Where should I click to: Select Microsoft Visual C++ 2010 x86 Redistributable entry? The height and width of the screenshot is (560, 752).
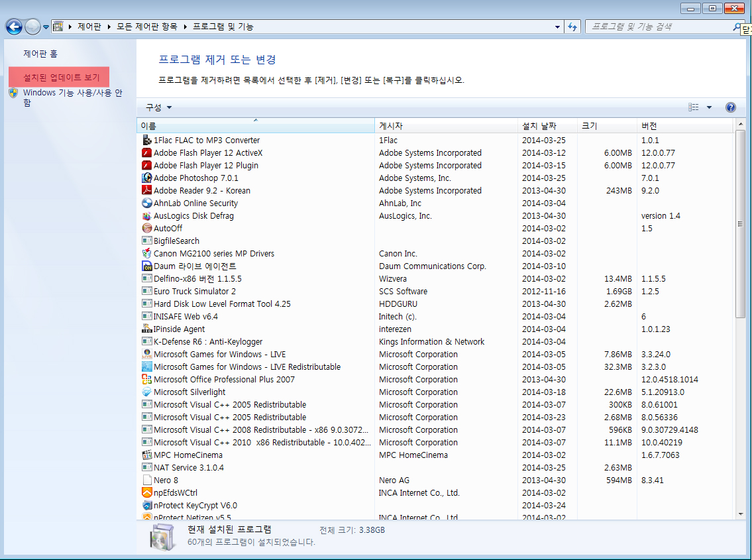tap(435, 443)
